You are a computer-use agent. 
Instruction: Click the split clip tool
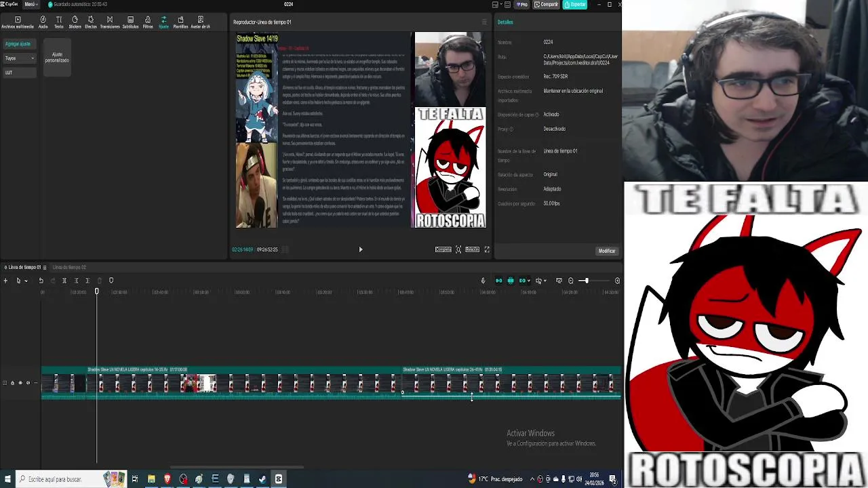[x=64, y=281]
